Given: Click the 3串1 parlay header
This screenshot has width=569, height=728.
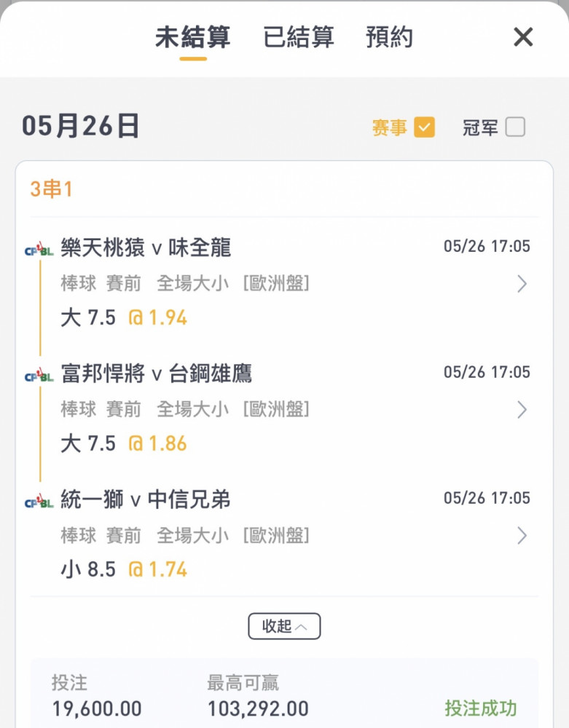Looking at the screenshot, I should (51, 189).
